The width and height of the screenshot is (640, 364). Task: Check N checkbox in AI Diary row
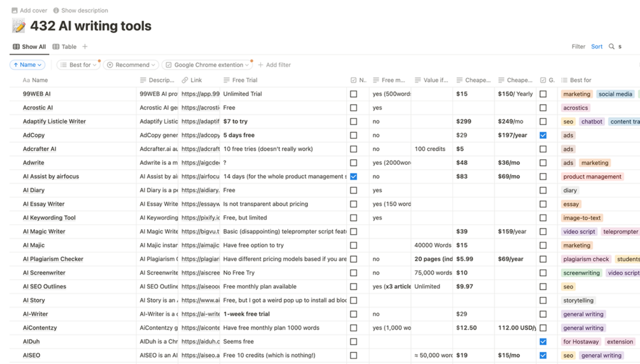coord(353,190)
